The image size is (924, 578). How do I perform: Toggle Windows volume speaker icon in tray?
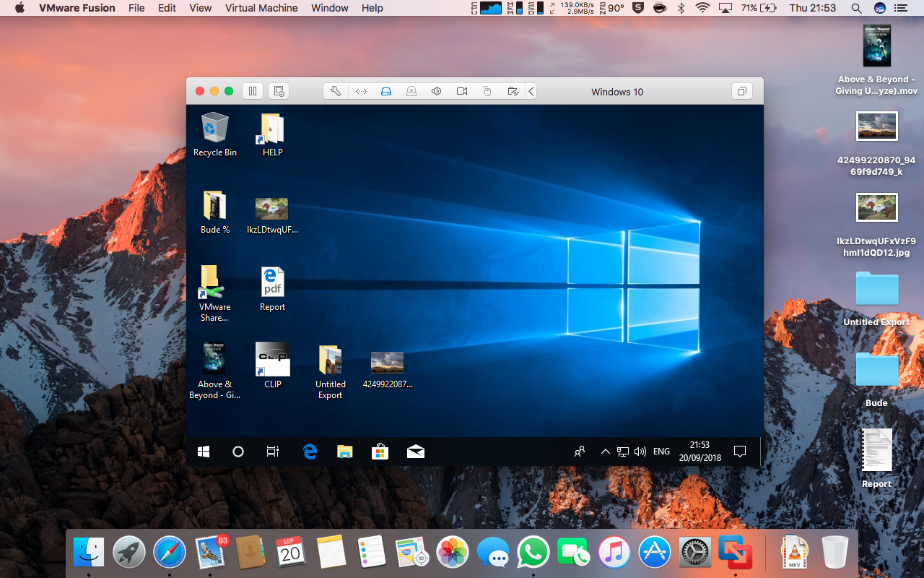click(640, 452)
